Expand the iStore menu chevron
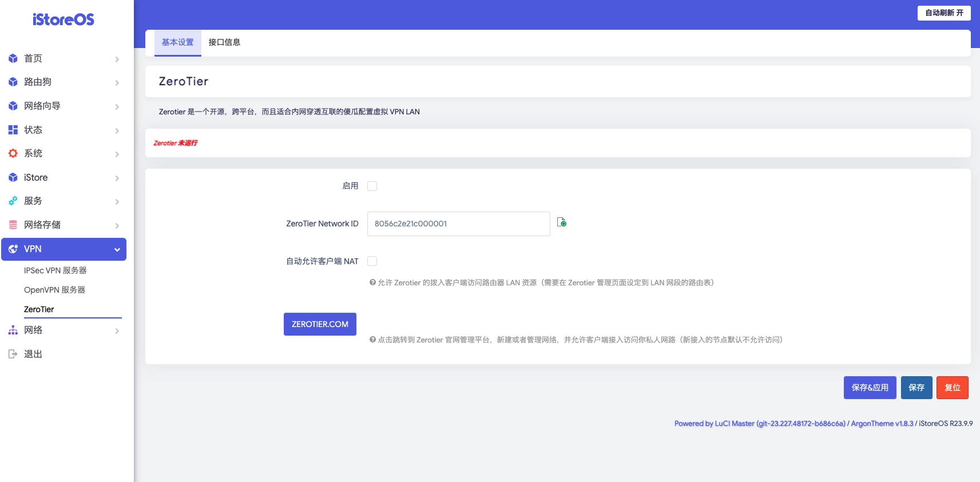The image size is (980, 482). [x=117, y=178]
